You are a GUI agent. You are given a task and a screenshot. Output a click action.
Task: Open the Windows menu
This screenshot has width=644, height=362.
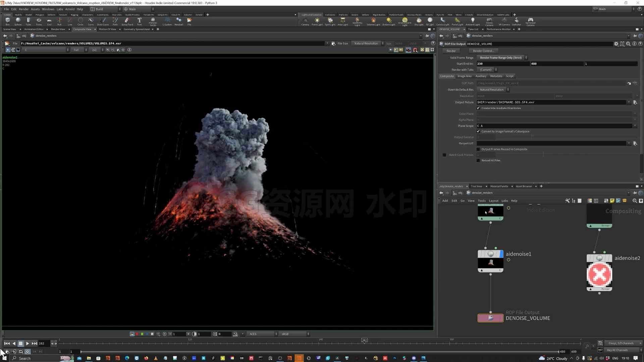click(48, 9)
